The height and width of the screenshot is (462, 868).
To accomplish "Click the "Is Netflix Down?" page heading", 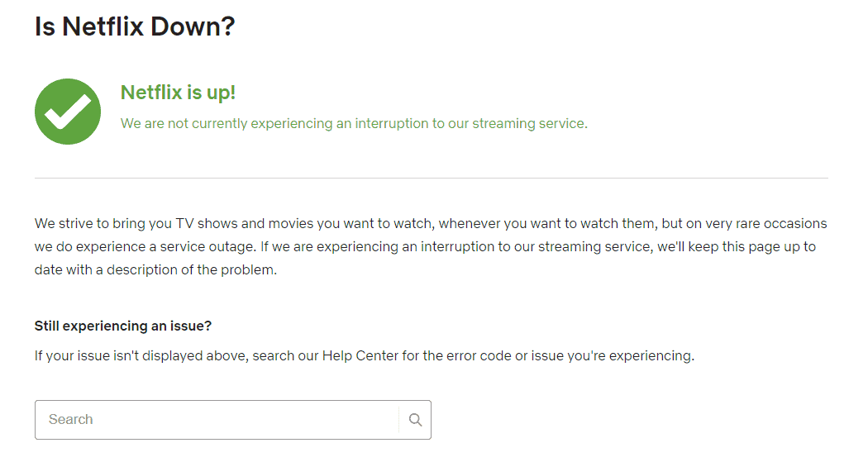I will click(135, 26).
